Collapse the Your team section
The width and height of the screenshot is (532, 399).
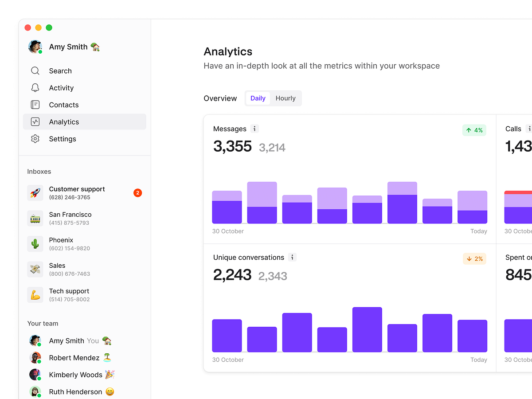pos(43,323)
